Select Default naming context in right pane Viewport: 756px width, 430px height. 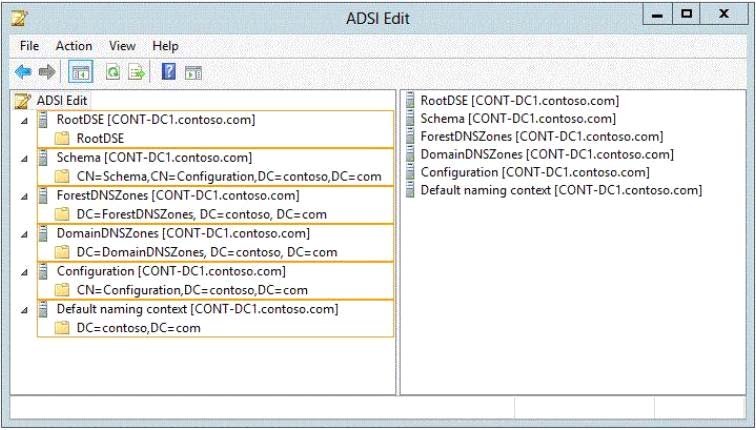560,190
